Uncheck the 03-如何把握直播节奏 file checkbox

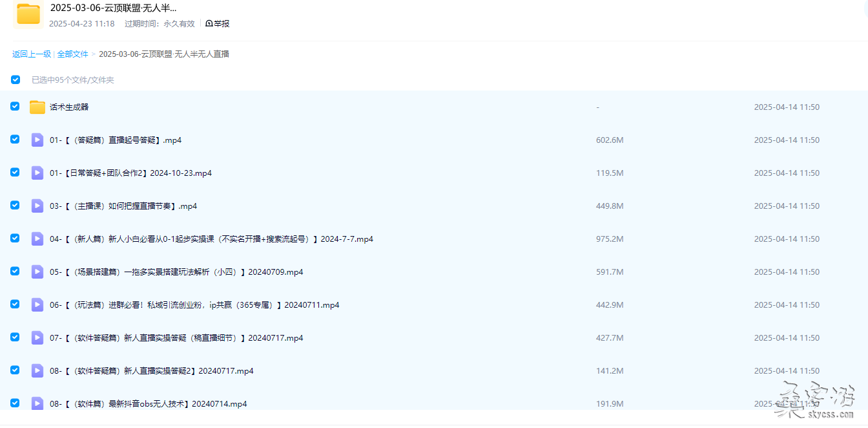[15, 206]
